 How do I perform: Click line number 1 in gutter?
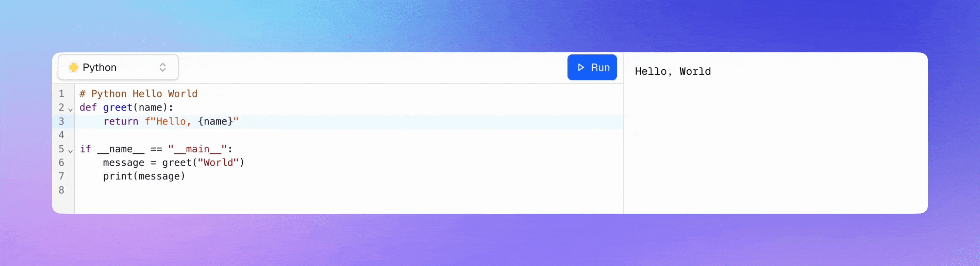coord(62,93)
